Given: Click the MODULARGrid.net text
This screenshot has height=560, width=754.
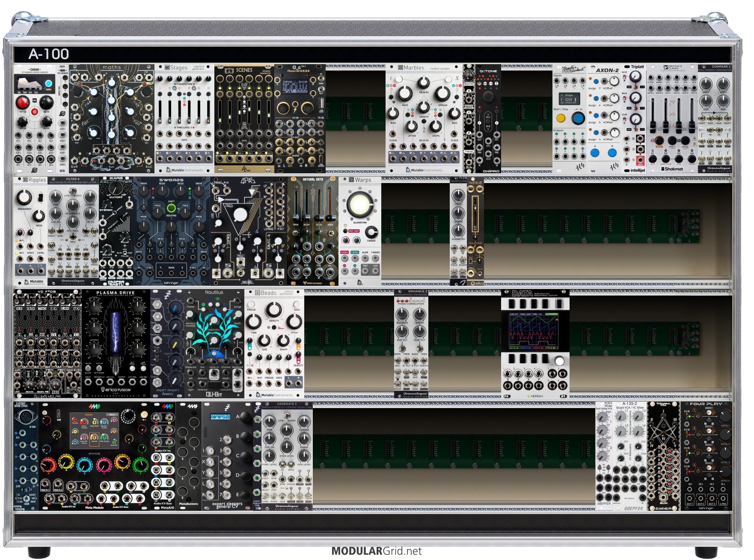Looking at the screenshot, I should tap(377, 551).
